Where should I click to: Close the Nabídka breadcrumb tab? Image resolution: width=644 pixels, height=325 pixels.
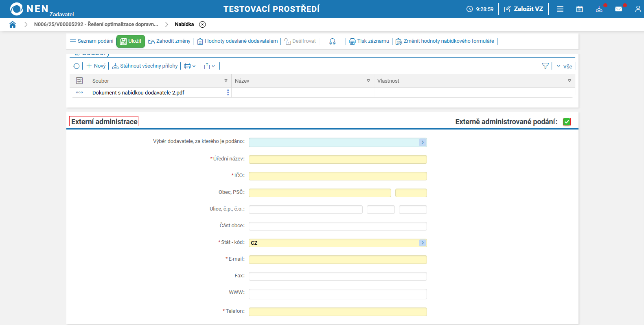pos(202,24)
